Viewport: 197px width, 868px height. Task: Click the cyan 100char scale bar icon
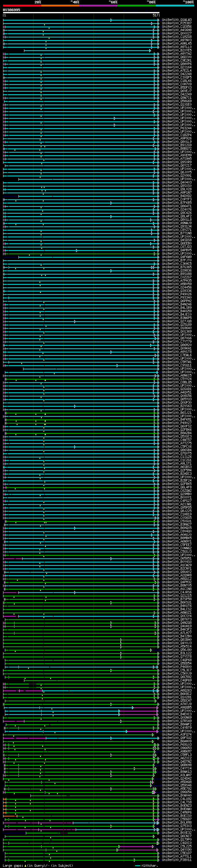click(137, 866)
